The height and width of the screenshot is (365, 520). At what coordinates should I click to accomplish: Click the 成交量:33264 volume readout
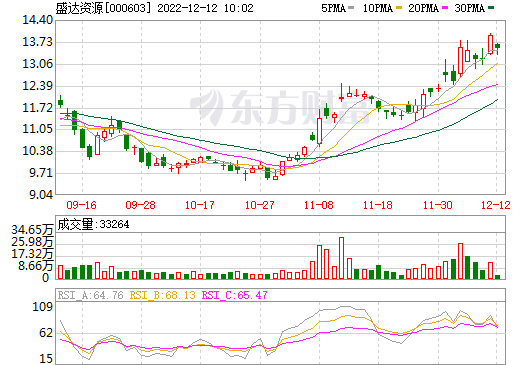(x=93, y=224)
